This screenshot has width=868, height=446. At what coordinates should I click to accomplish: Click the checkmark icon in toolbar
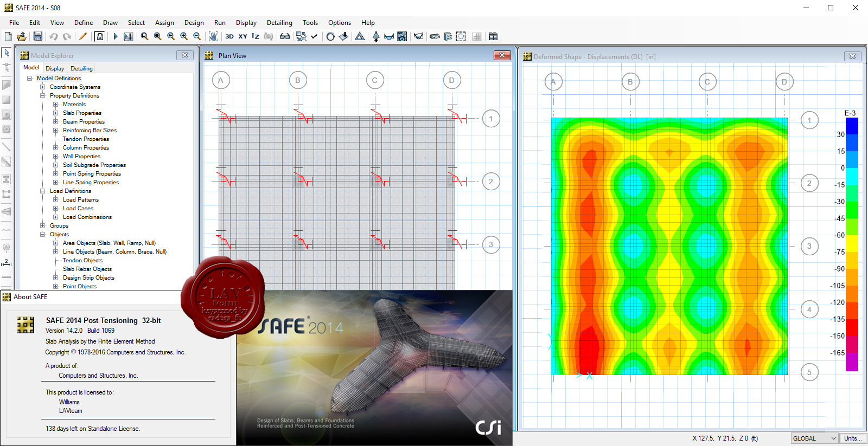pyautogui.click(x=314, y=36)
